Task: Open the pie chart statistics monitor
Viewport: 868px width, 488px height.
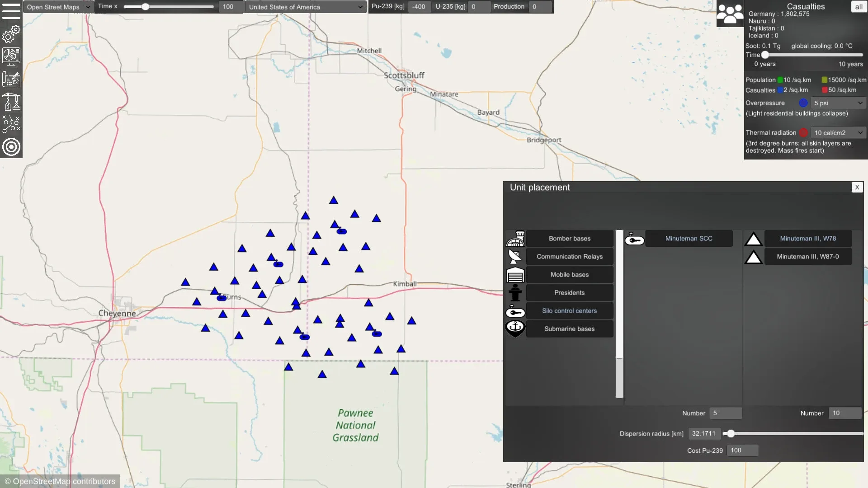Action: tap(11, 56)
